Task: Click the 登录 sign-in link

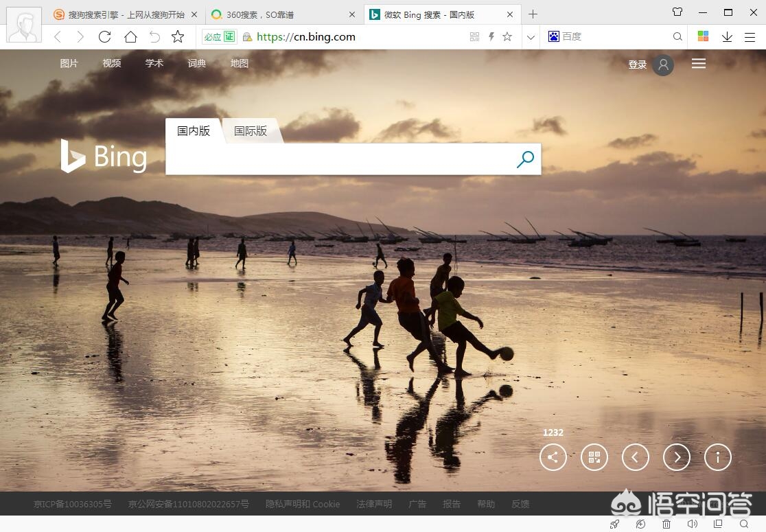Action: click(638, 65)
